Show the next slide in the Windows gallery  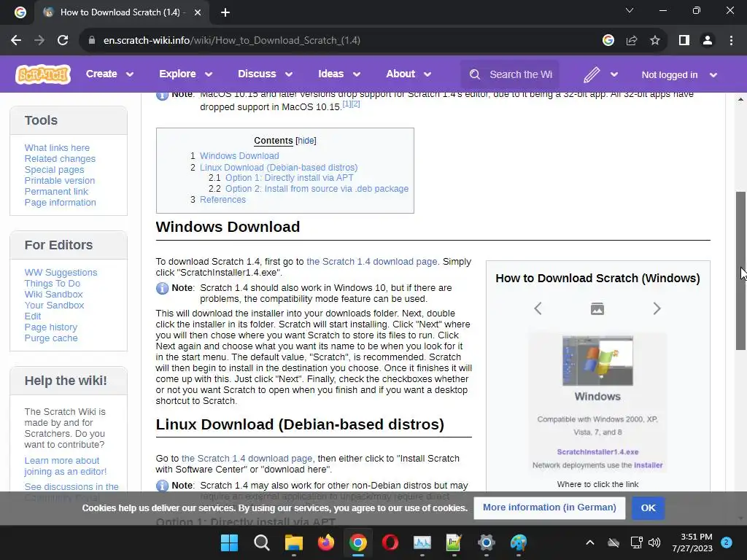click(x=657, y=308)
